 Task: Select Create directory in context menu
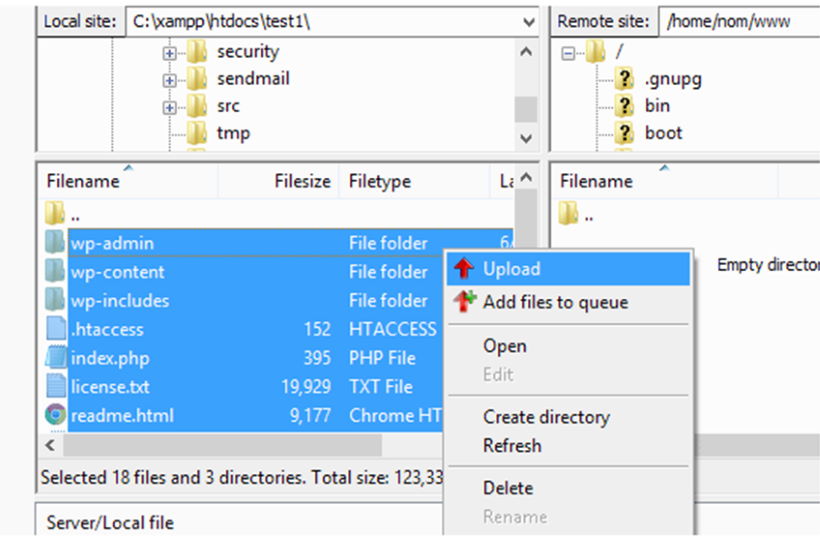[x=545, y=417]
